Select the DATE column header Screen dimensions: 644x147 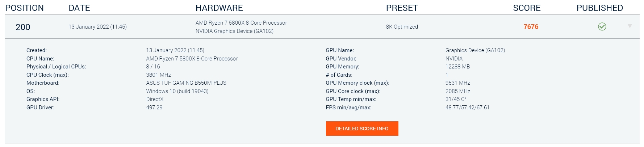[x=79, y=8]
